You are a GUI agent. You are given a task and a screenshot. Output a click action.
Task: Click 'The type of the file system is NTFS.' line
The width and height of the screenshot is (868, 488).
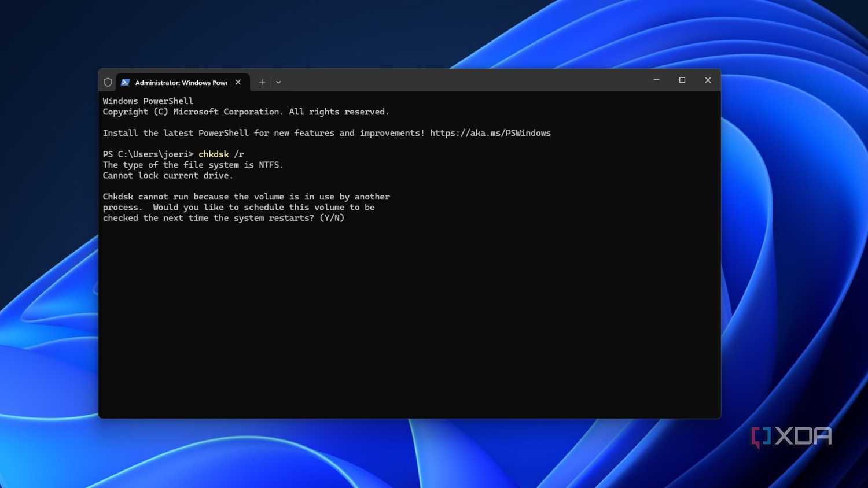pos(193,165)
